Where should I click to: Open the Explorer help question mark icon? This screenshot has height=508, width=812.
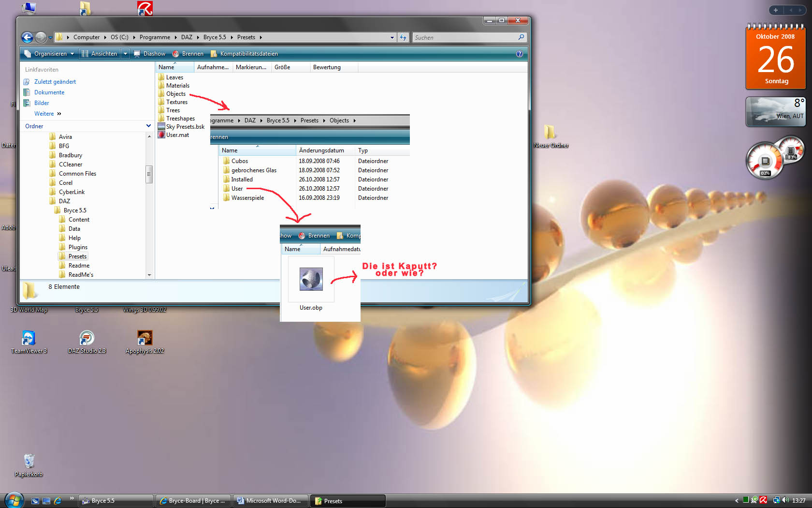(x=520, y=54)
